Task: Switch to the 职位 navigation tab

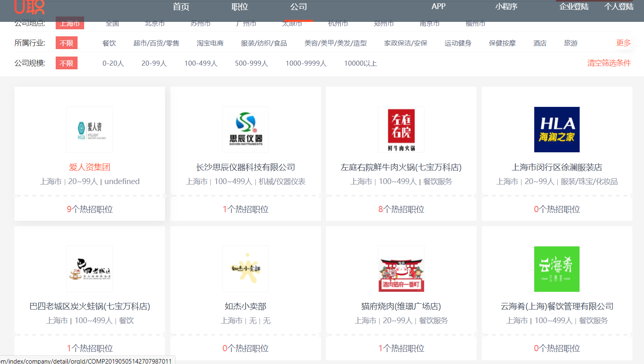Action: 240,7
